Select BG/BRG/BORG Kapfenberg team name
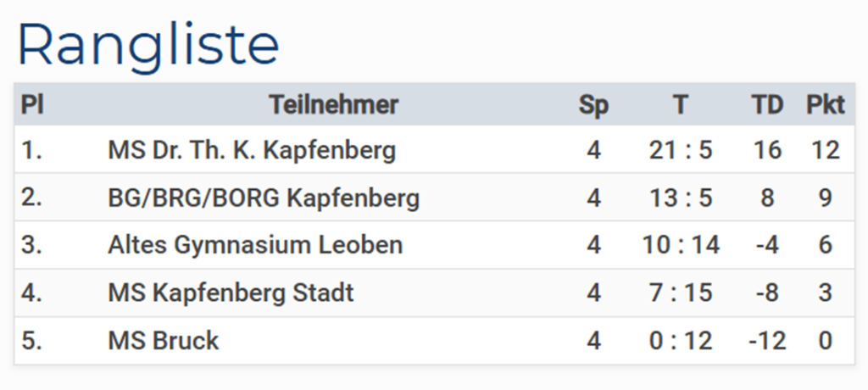This screenshot has height=390, width=868. tap(264, 198)
